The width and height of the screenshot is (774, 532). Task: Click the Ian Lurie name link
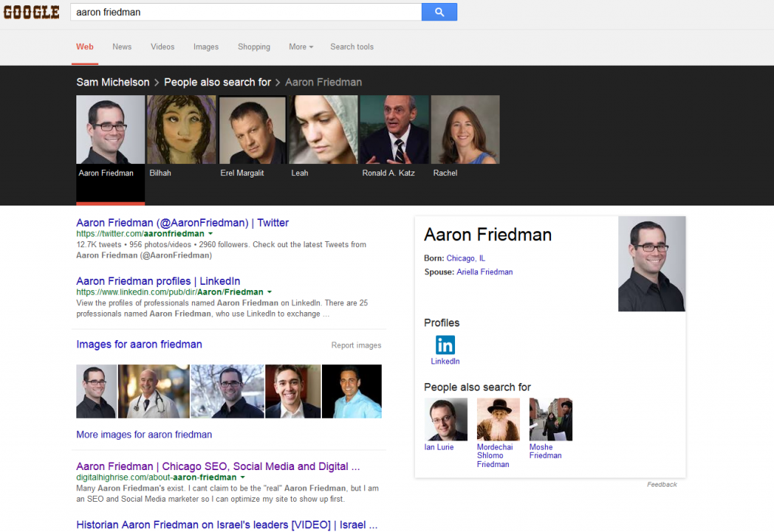pos(439,447)
